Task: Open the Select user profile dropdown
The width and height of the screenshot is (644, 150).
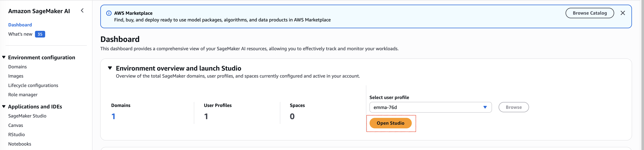Action: 430,107
